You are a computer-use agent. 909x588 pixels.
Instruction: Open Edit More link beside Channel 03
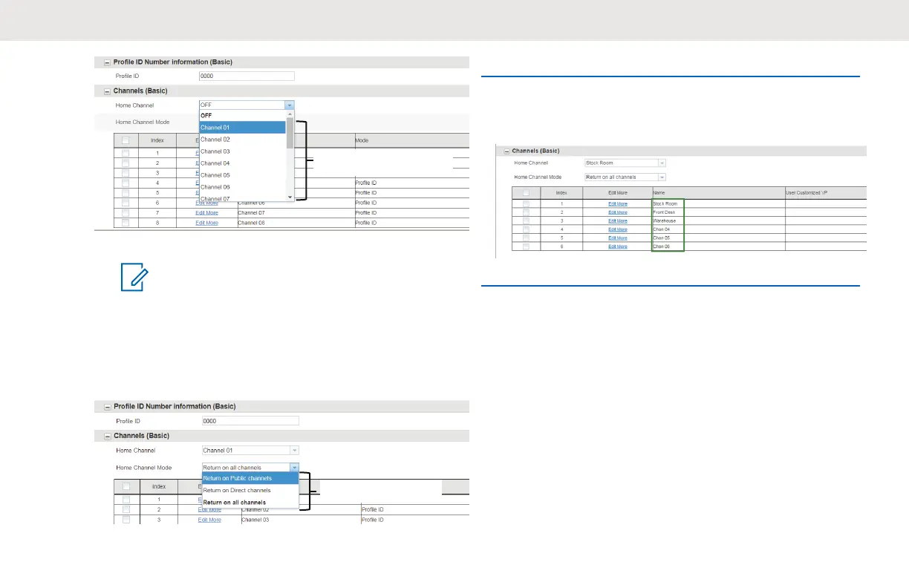(209, 520)
